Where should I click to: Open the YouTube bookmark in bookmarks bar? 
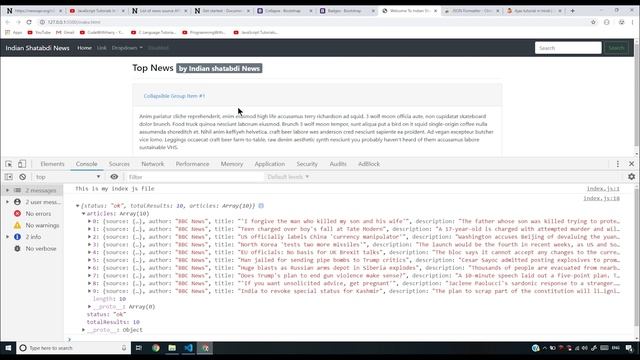click(39, 32)
